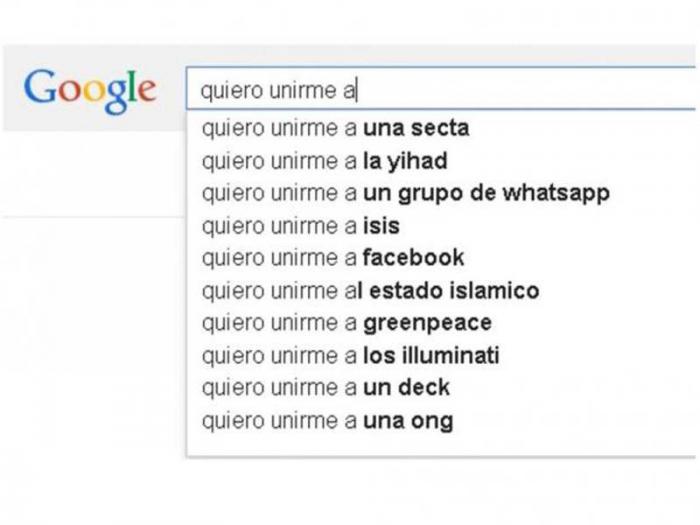The image size is (700, 525).
Task: Select the 'isis' autocomplete entry
Action: point(300,225)
